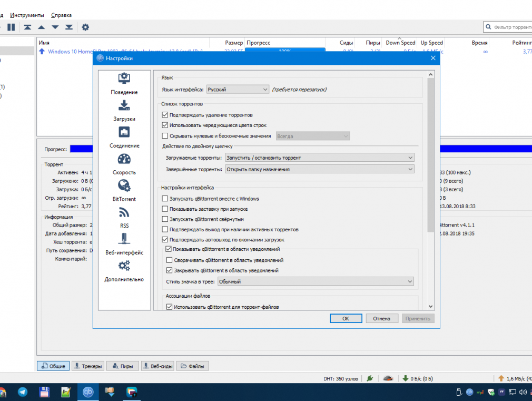Sort torrents by Down Speed column
This screenshot has height=401, width=532.
(x=400, y=43)
